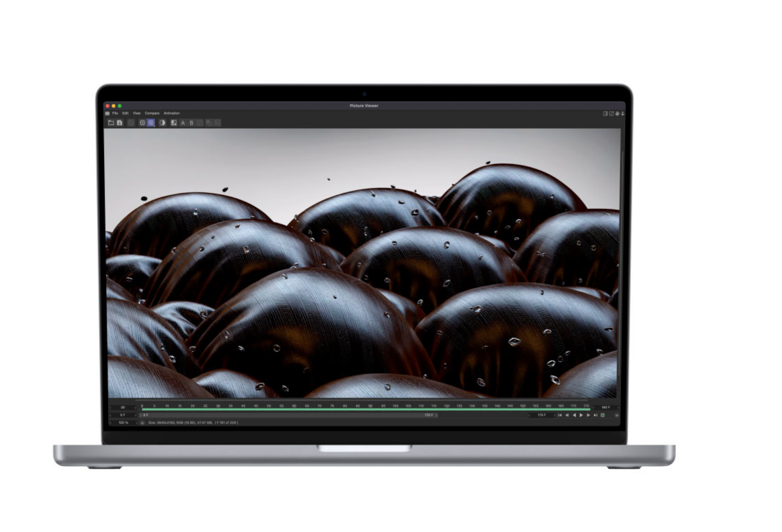Image resolution: width=782 pixels, height=532 pixels.
Task: Click the open folder icon in toolbar
Action: [111, 123]
